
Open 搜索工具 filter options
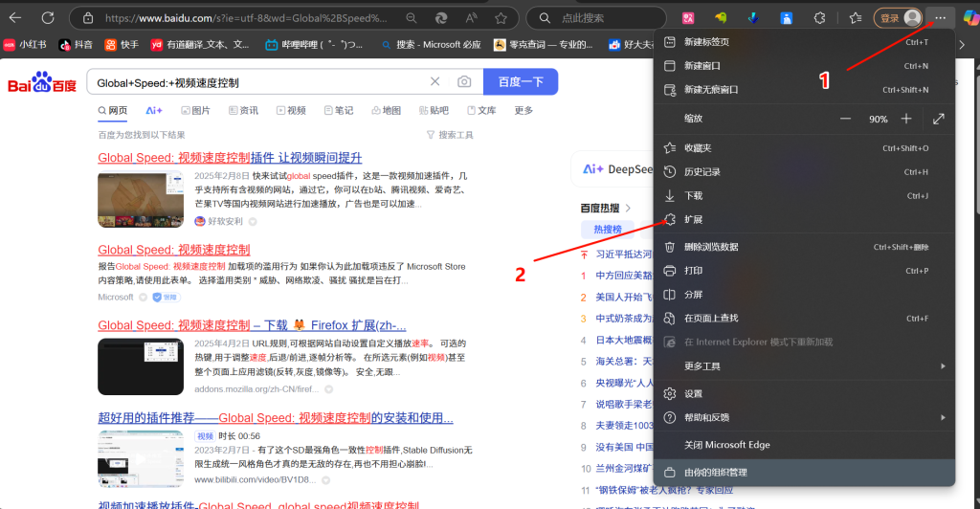coord(450,135)
